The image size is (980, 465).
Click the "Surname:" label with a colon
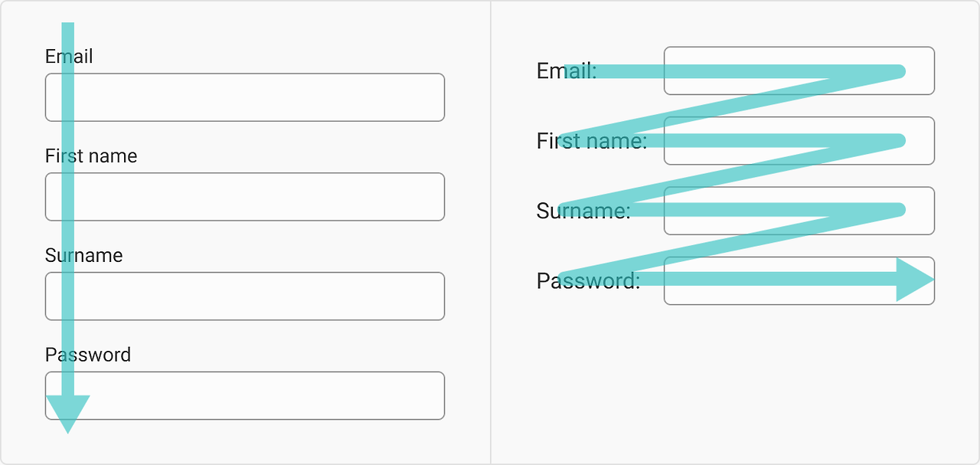[583, 211]
